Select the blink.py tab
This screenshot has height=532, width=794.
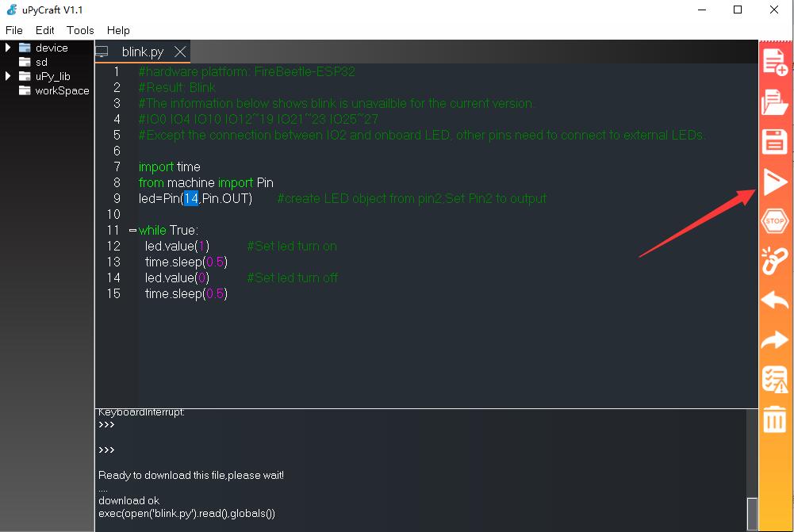[x=142, y=52]
